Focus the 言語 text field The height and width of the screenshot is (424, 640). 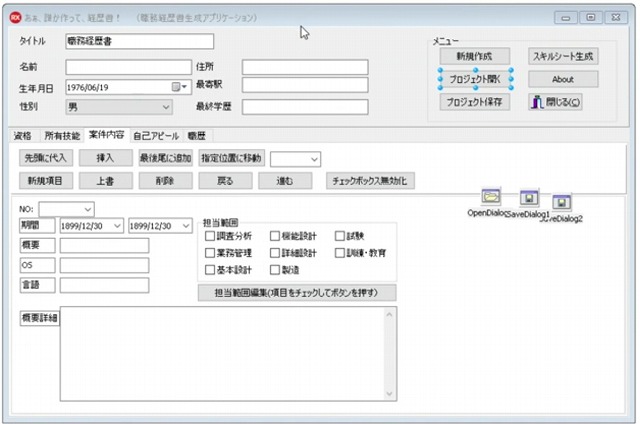[104, 285]
